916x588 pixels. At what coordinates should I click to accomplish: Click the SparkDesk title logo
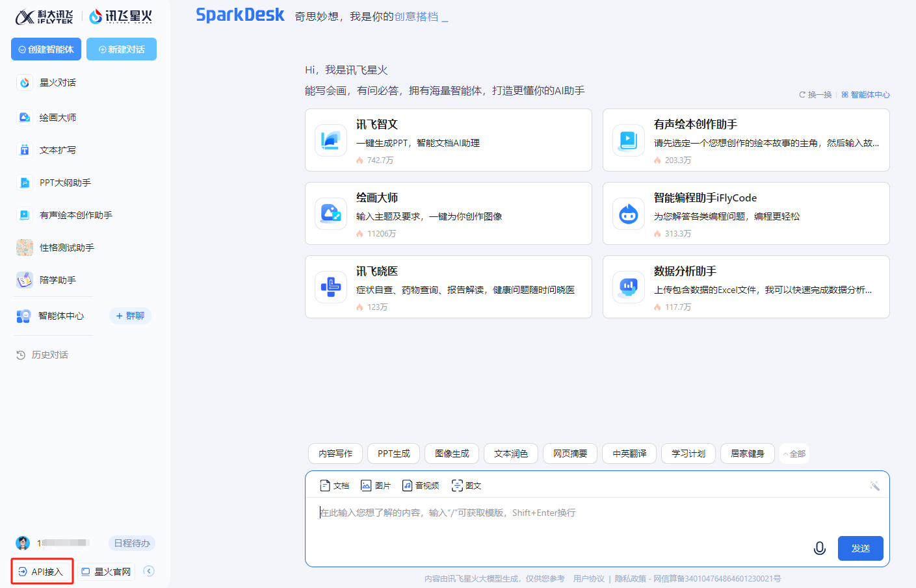(241, 15)
